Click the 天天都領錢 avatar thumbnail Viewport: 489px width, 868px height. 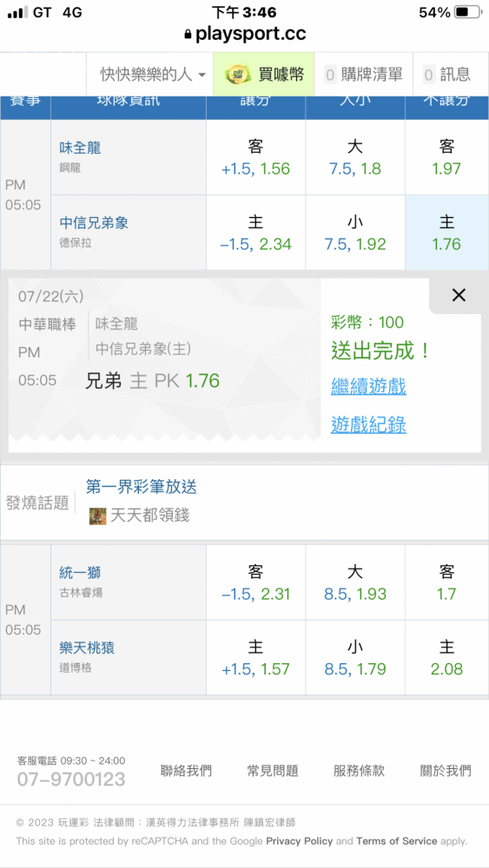(x=97, y=516)
